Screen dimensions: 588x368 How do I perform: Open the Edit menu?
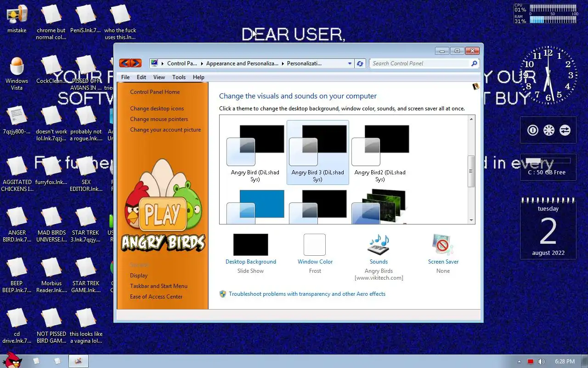[141, 77]
